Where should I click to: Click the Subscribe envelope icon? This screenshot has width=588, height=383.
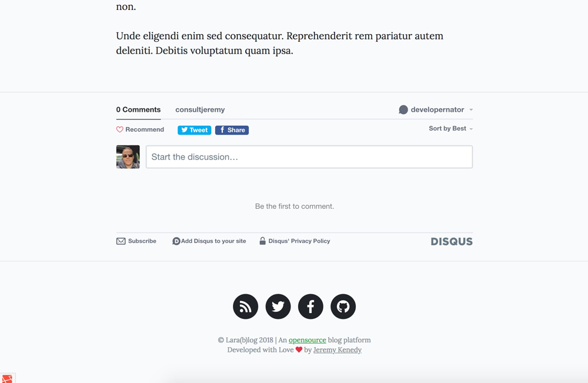pos(120,241)
